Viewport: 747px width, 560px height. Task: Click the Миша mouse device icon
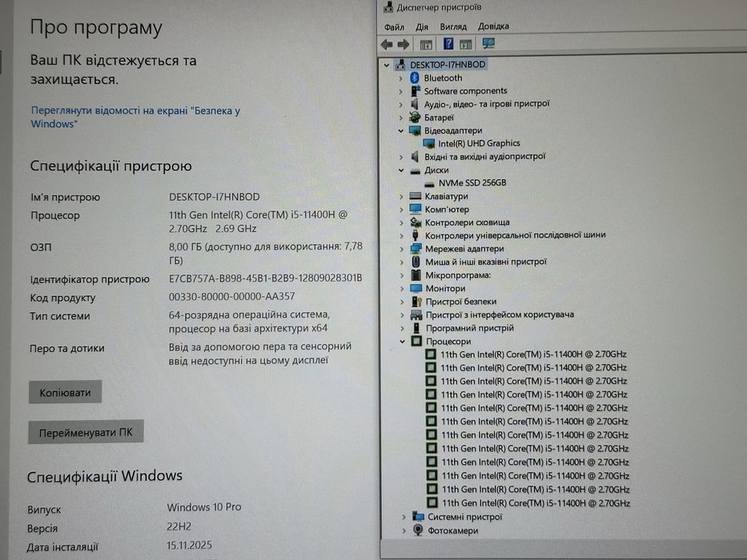pos(416,262)
